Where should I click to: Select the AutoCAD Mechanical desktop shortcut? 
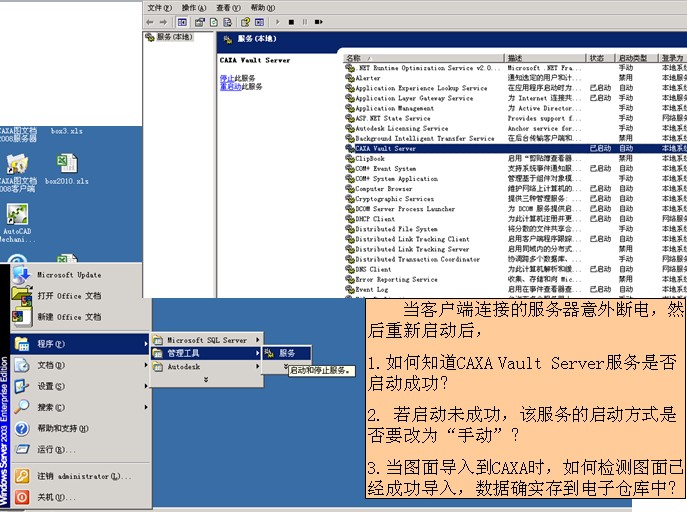17,223
